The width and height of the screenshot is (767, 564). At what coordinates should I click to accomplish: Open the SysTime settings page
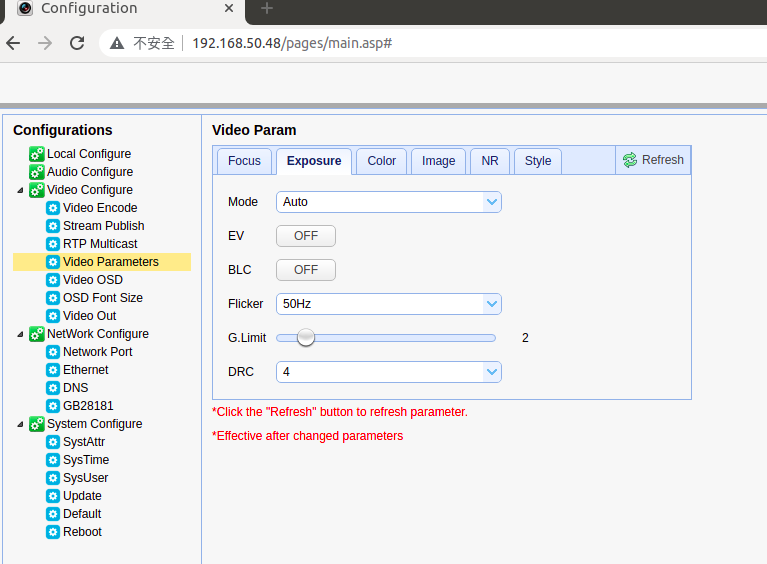coord(86,460)
